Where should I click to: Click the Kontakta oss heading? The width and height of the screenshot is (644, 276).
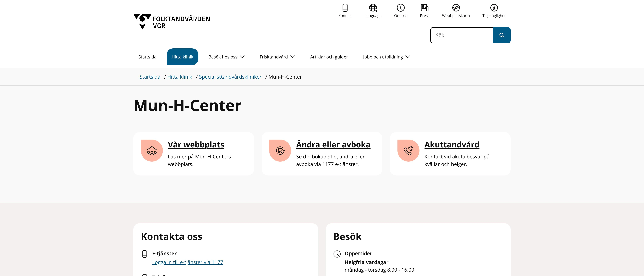click(x=172, y=237)
